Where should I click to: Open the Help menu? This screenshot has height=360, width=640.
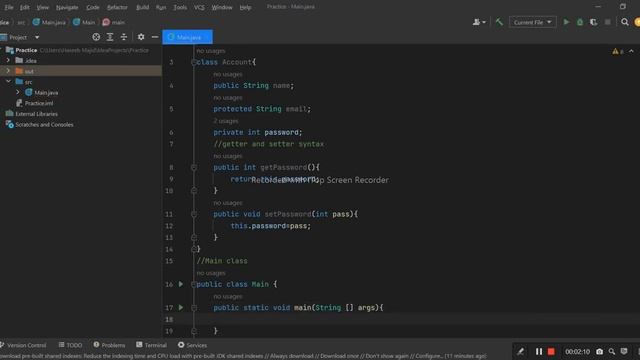point(245,7)
